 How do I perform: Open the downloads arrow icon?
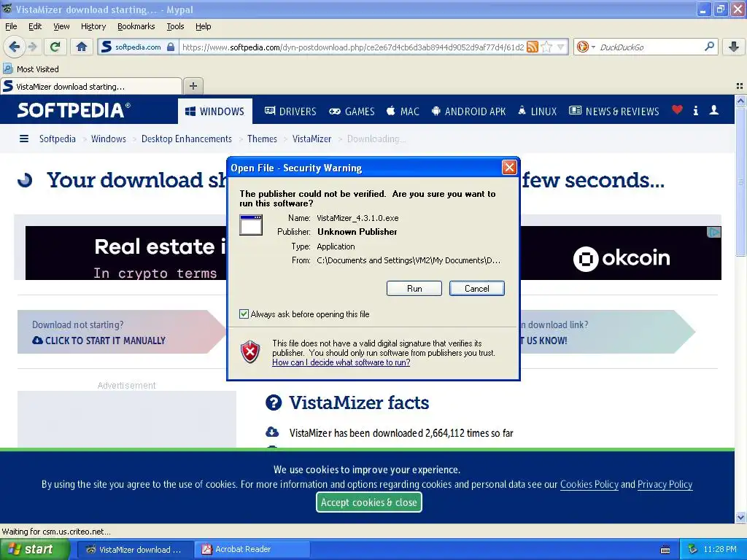(734, 47)
